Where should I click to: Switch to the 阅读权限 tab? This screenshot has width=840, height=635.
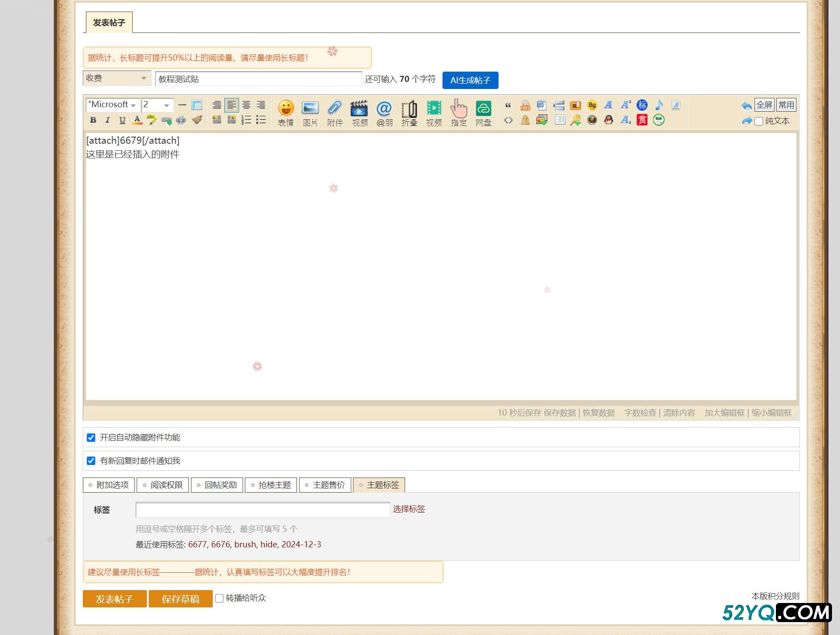pos(163,485)
